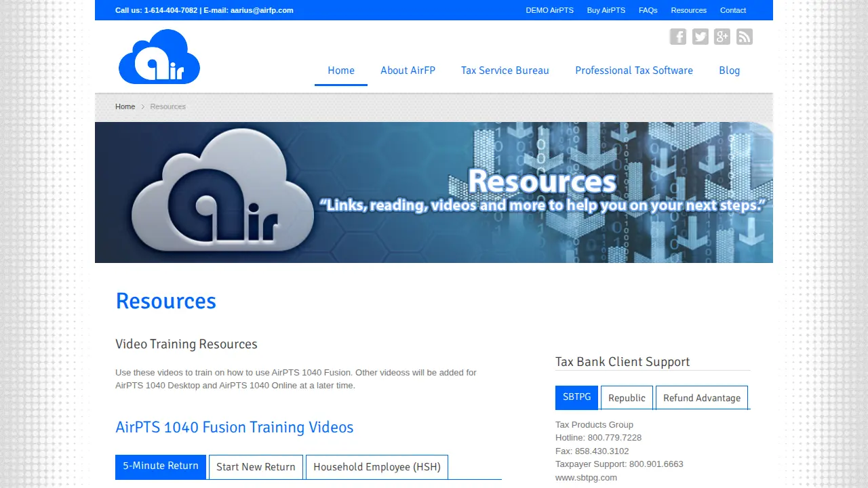Click AirPTS 1040 Fusion Training Videos heading
Screen dimensions: 868x488
pos(235,427)
